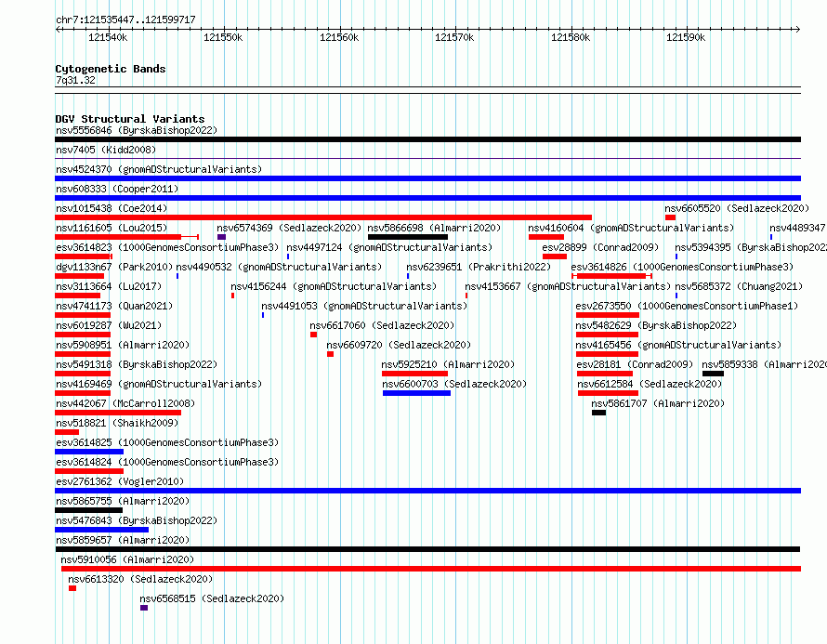827x644 pixels.
Task: Click the DGV Structural Variants track title
Action: coord(130,119)
